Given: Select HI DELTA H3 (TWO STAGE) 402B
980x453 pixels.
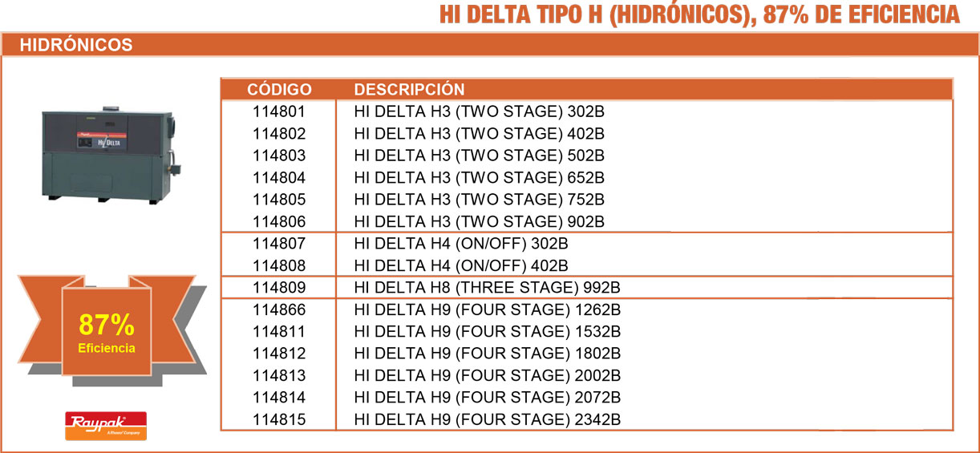Looking at the screenshot, I should [x=479, y=133].
